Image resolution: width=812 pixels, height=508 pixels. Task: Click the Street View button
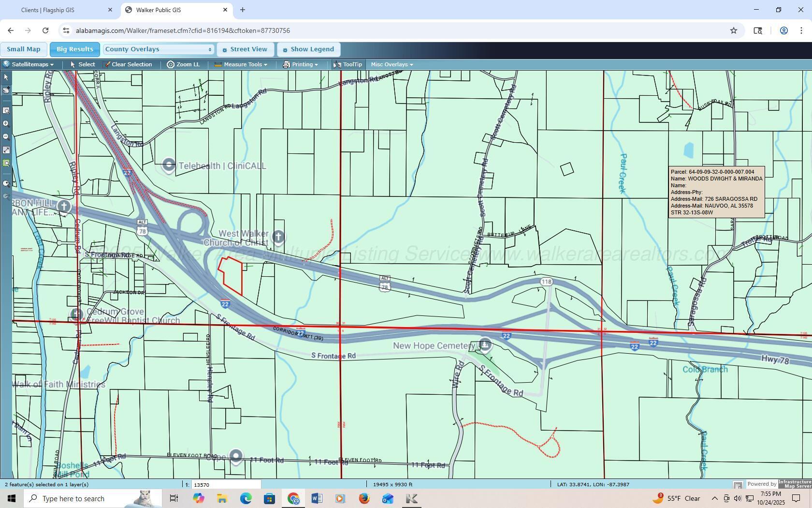[x=245, y=49]
